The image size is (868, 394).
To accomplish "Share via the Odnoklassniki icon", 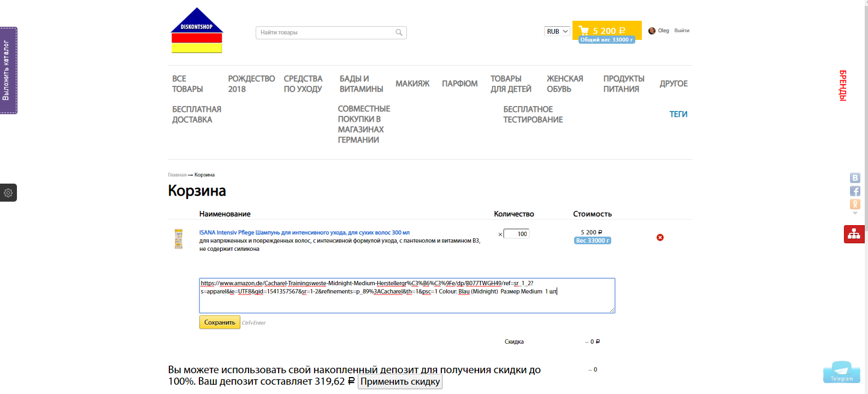I will (x=855, y=204).
